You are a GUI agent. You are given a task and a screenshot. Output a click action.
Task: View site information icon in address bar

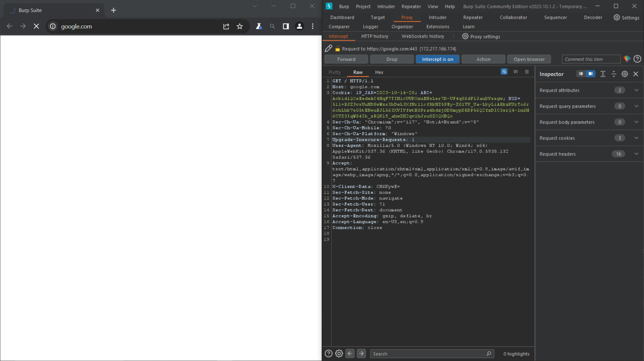[x=53, y=26]
